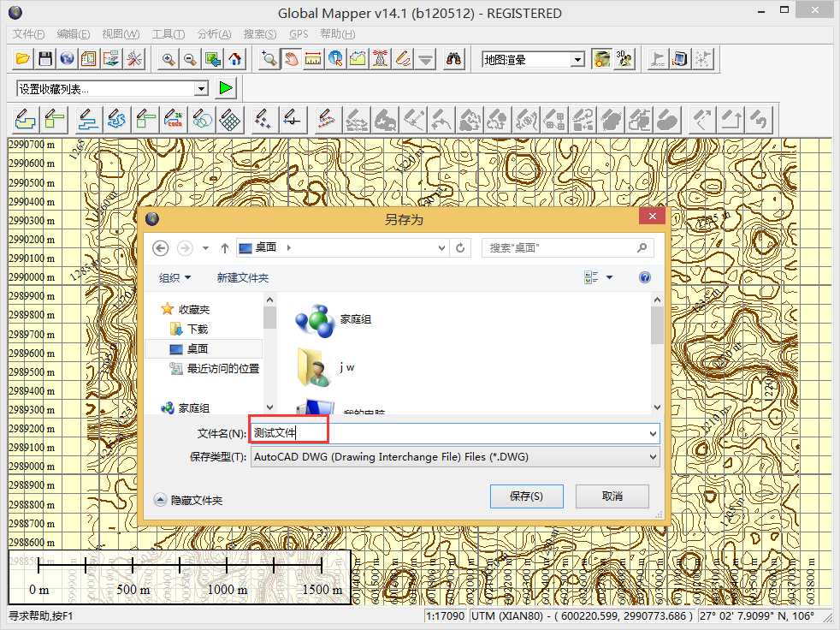
Task: Refresh the 桌面 folder listing
Action: pyautogui.click(x=460, y=247)
